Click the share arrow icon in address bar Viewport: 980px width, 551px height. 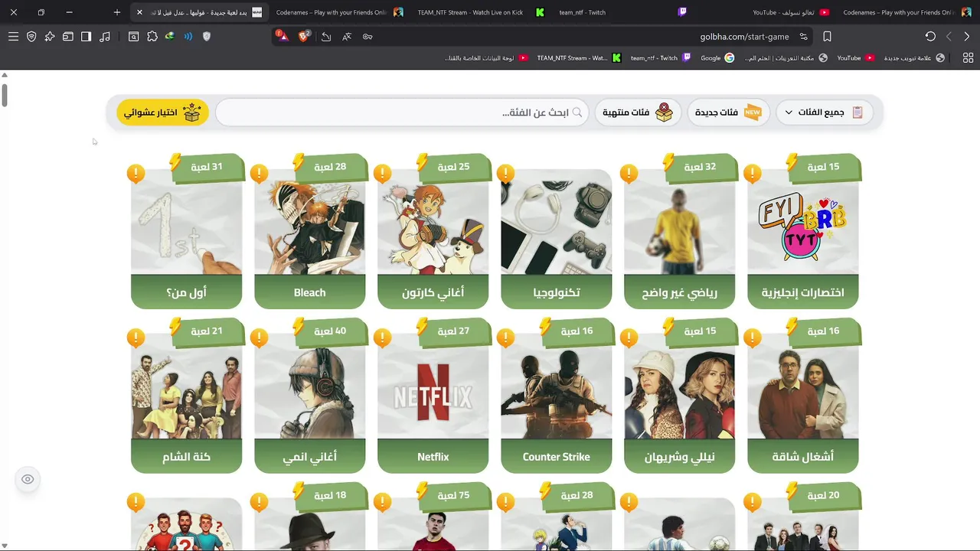coord(326,37)
